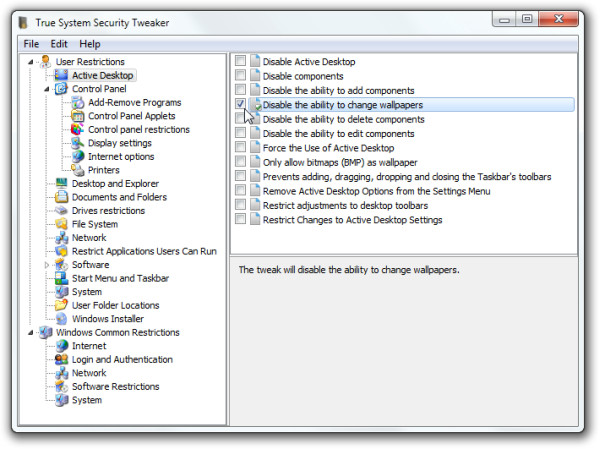Viewport: 600px width, 449px height.
Task: Select the Login and Authentication tree item
Action: click(x=122, y=359)
